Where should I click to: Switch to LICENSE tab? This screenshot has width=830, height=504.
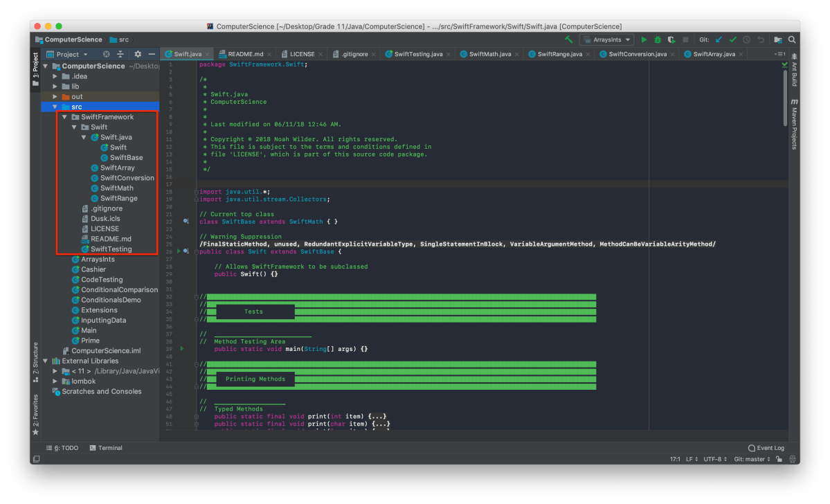(302, 54)
